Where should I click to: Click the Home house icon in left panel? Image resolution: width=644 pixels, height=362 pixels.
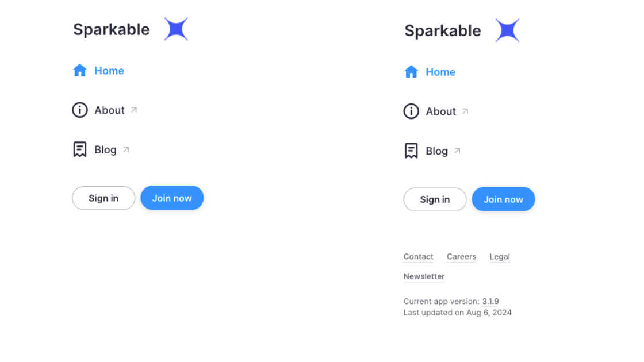tap(80, 71)
